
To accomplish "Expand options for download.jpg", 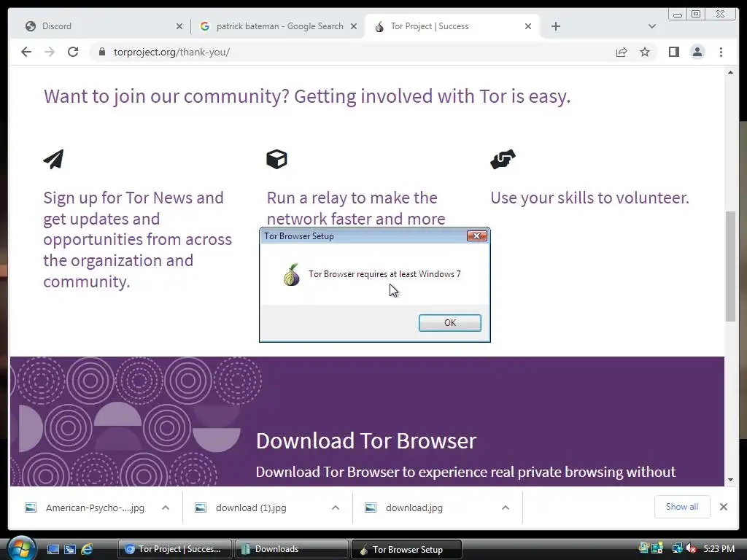I will coord(506,507).
